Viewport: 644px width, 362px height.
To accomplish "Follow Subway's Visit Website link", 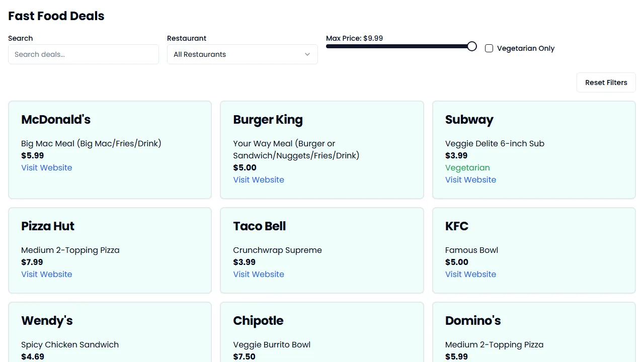I will [470, 180].
